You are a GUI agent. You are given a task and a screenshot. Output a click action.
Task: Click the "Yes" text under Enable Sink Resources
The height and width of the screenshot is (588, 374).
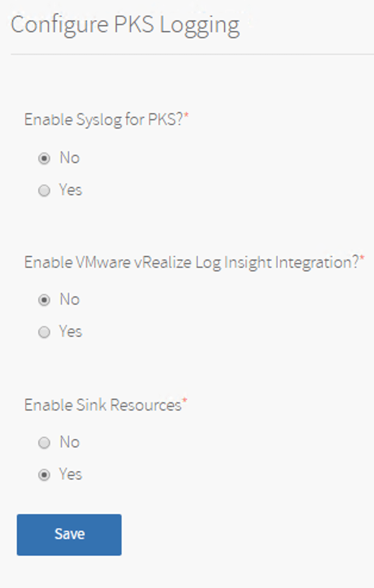(70, 474)
